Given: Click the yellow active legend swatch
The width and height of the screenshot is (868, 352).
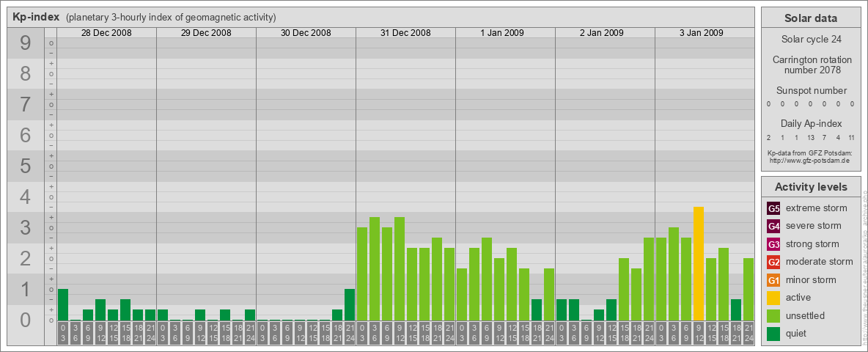Looking at the screenshot, I should tap(773, 298).
